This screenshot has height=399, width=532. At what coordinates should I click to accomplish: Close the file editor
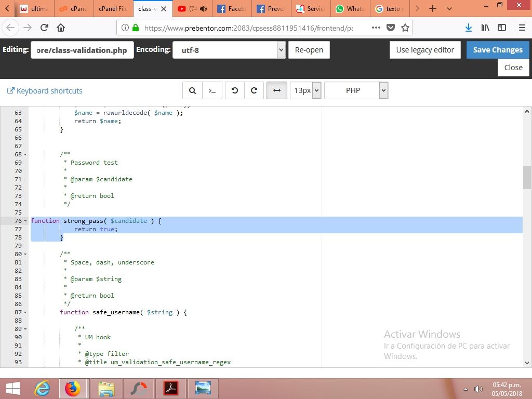(x=513, y=68)
